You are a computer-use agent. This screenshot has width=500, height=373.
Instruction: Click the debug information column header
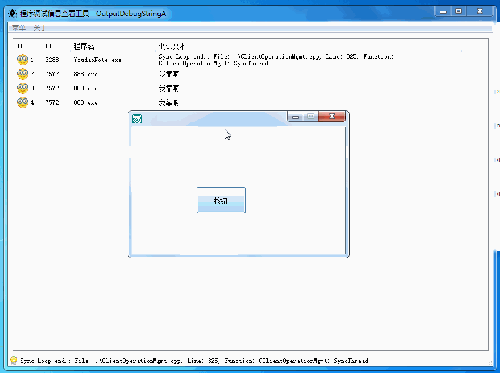(x=171, y=46)
